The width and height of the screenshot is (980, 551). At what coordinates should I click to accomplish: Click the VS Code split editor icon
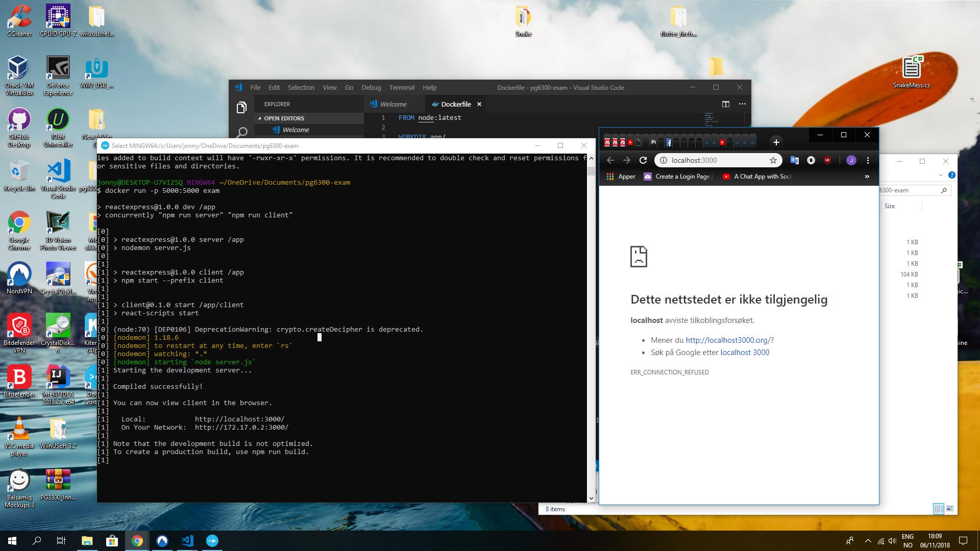pyautogui.click(x=725, y=104)
